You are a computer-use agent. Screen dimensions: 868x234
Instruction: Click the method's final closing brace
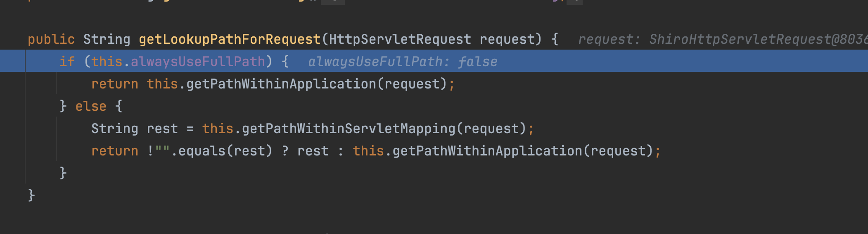pos(31,195)
